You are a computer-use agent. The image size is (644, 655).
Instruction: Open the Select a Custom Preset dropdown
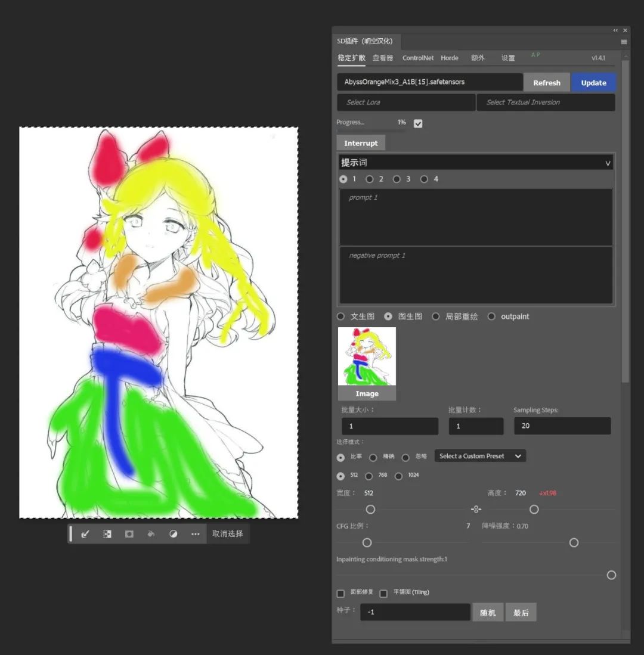480,456
